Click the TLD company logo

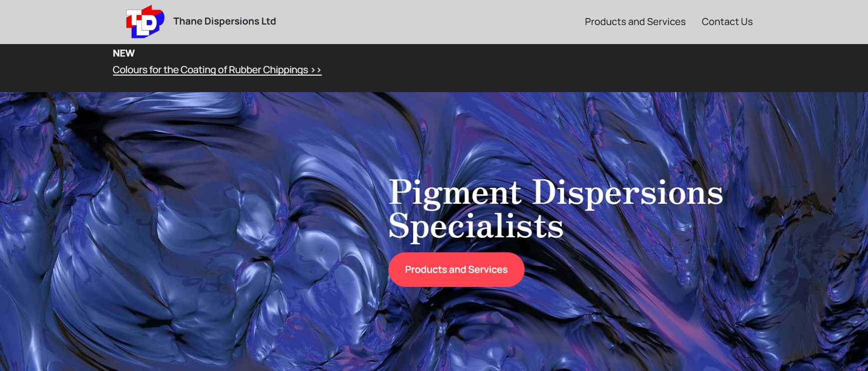(145, 22)
